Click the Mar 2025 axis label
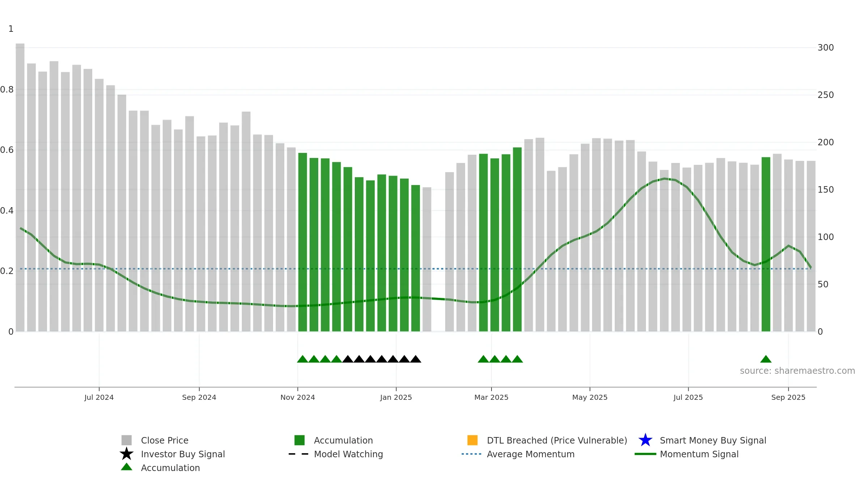868x488 pixels. point(491,397)
